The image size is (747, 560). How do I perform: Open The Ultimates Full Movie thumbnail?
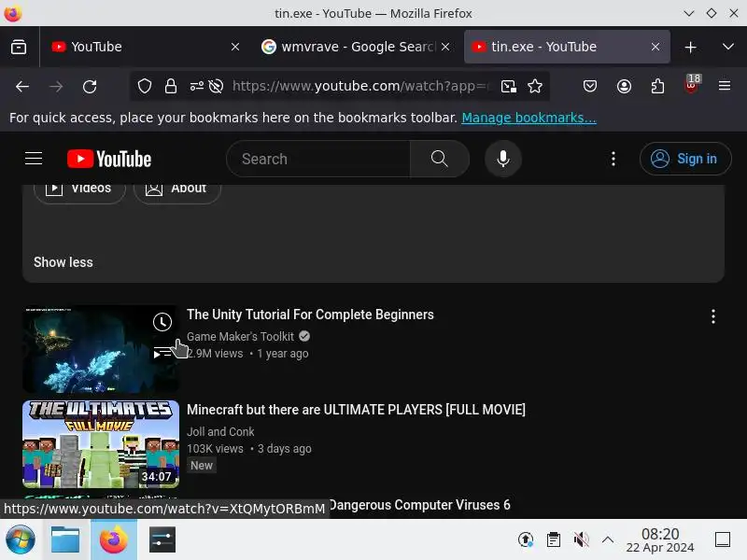click(101, 444)
